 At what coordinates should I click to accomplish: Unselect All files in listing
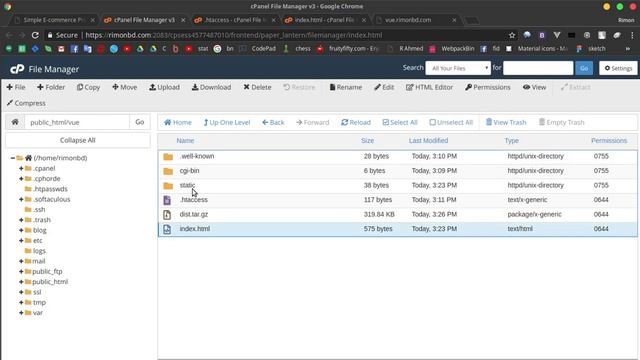(x=451, y=122)
